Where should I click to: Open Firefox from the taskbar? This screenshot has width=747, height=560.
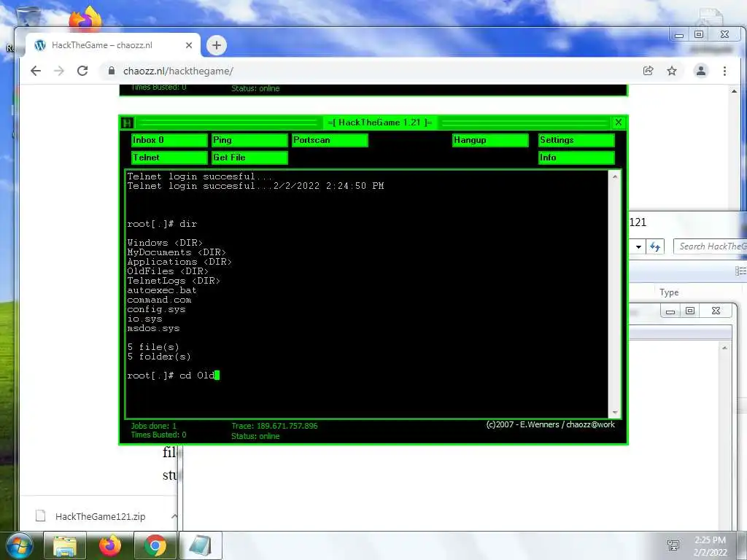coord(110,545)
